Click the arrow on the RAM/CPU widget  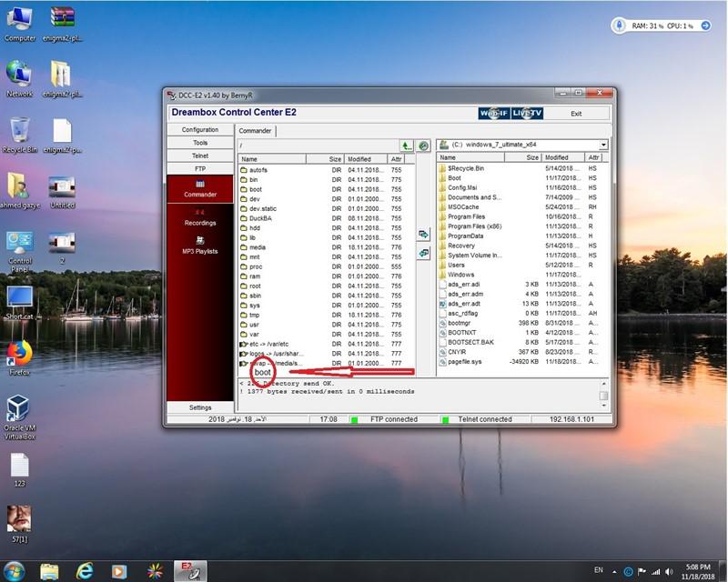pyautogui.click(x=705, y=25)
